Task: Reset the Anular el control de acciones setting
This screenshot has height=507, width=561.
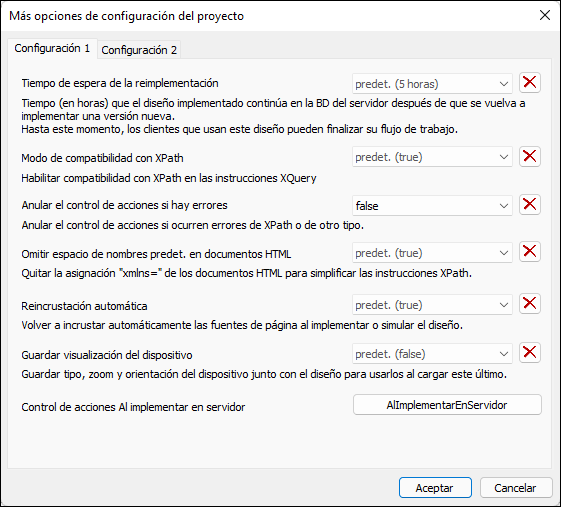Action: click(530, 205)
